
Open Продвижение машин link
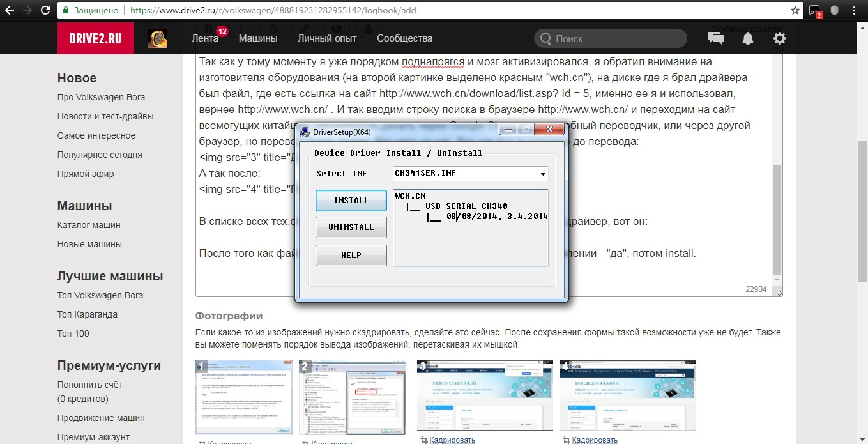pos(101,418)
